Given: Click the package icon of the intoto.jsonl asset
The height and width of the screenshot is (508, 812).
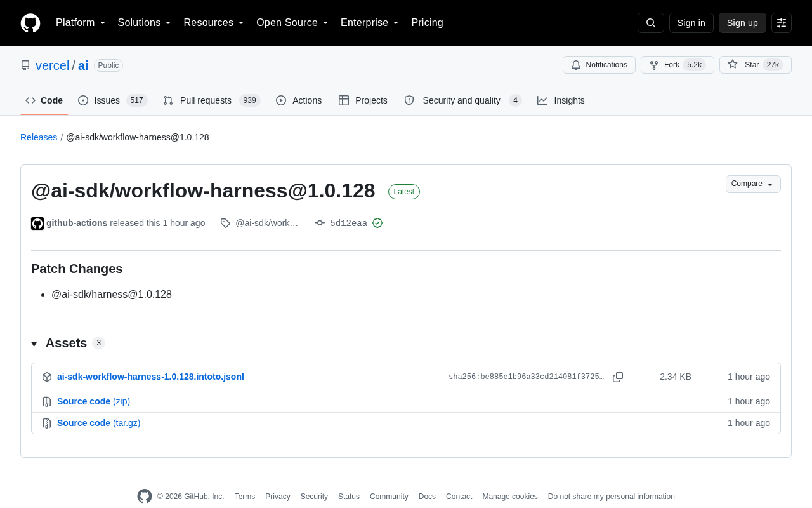Looking at the screenshot, I should 47,377.
